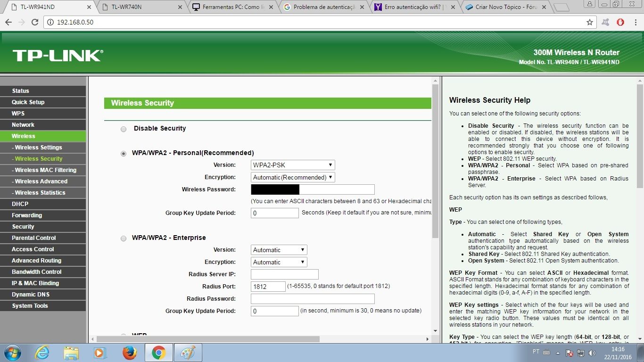
Task: Open Paint from the taskbar
Action: coord(188,353)
